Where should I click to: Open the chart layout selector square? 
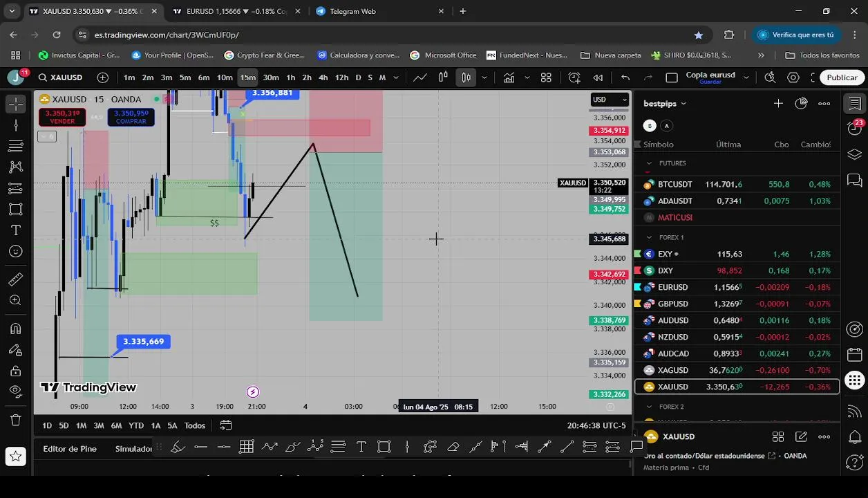pos(672,77)
